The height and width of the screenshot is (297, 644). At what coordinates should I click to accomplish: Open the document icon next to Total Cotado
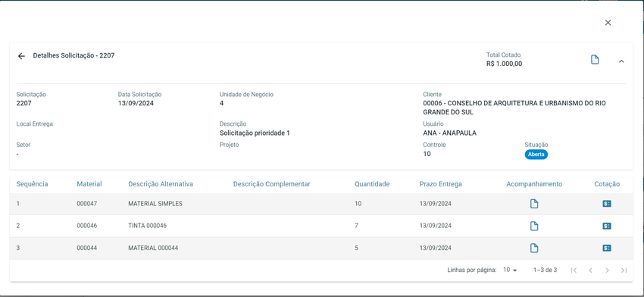pos(595,60)
